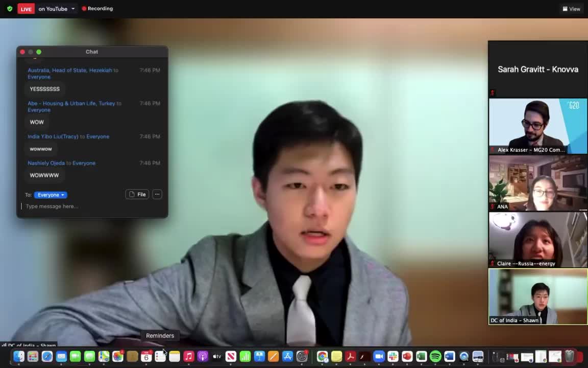Click the chat message input field
The height and width of the screenshot is (368, 588).
(x=92, y=206)
